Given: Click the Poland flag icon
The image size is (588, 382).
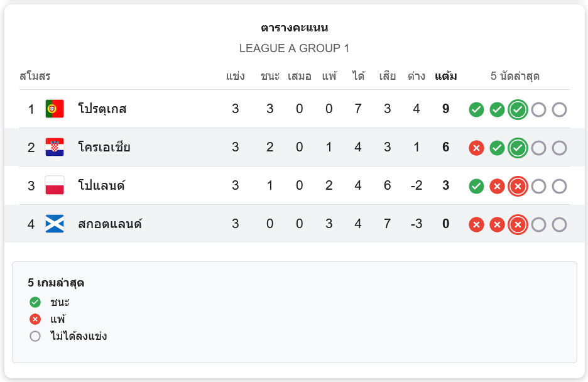Looking at the screenshot, I should (x=55, y=186).
